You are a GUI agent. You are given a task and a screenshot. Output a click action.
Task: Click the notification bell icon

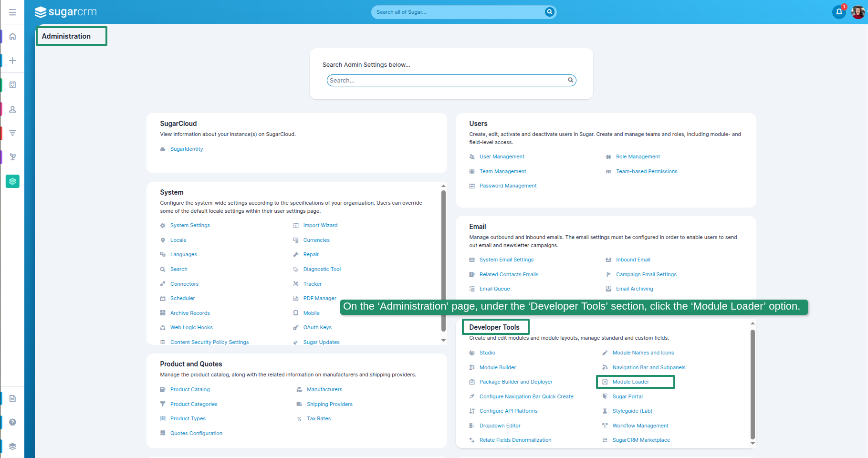pos(838,12)
